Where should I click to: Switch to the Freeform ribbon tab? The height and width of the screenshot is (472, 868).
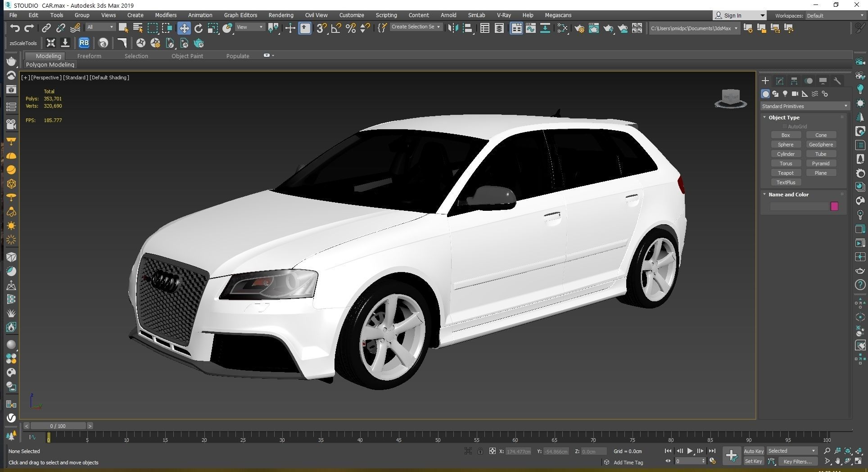[89, 56]
